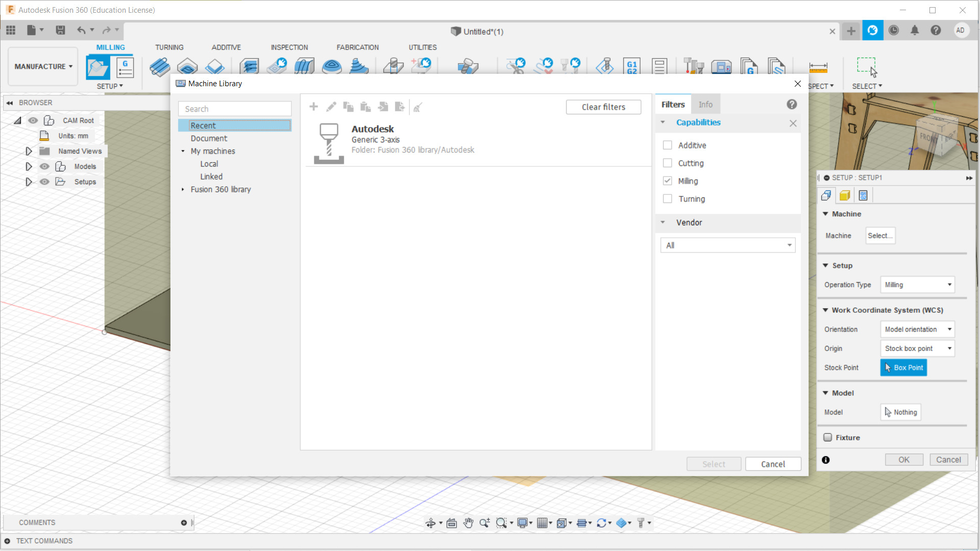Open the notifications bell icon
Image resolution: width=980 pixels, height=551 pixels.
coord(915,31)
